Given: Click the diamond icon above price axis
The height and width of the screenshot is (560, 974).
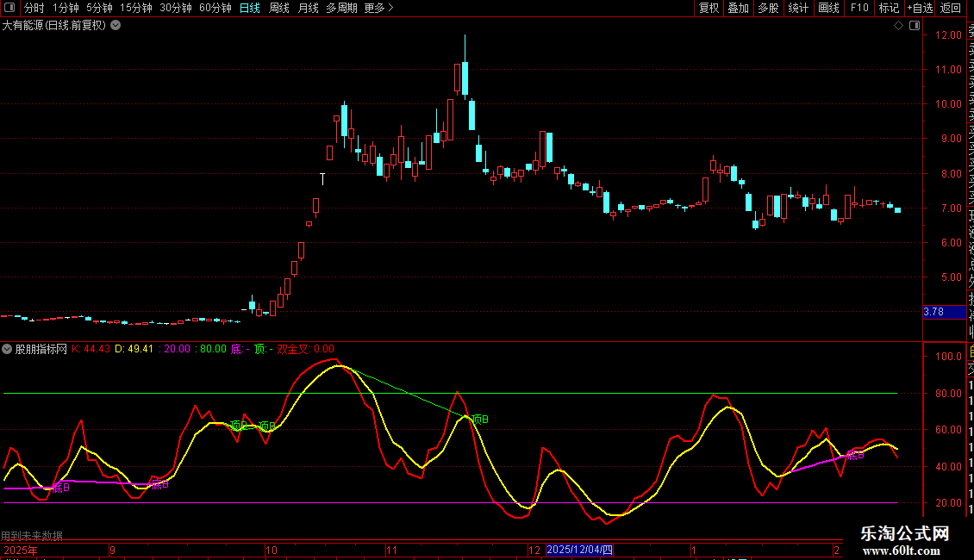Looking at the screenshot, I should tap(898, 26).
